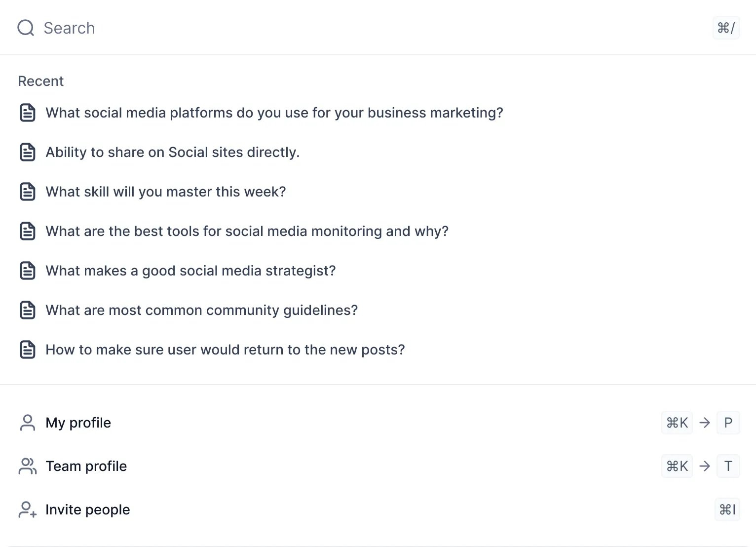Open 'What skill will you master this week?'

[166, 192]
